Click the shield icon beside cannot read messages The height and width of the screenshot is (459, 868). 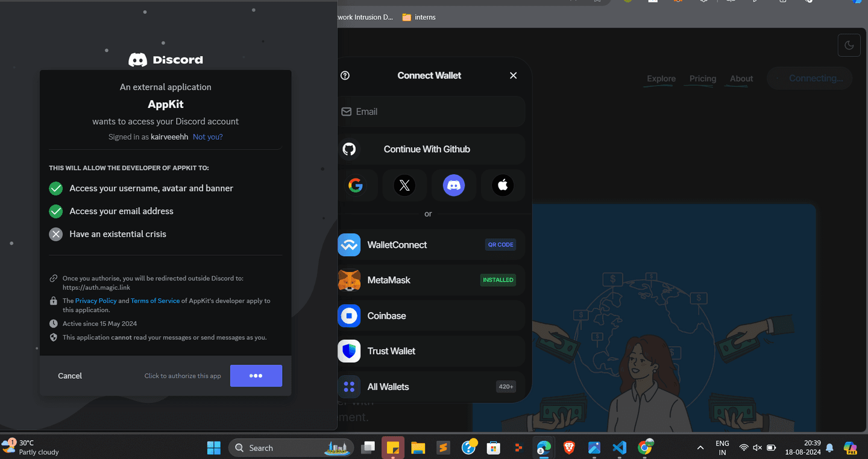pyautogui.click(x=54, y=337)
